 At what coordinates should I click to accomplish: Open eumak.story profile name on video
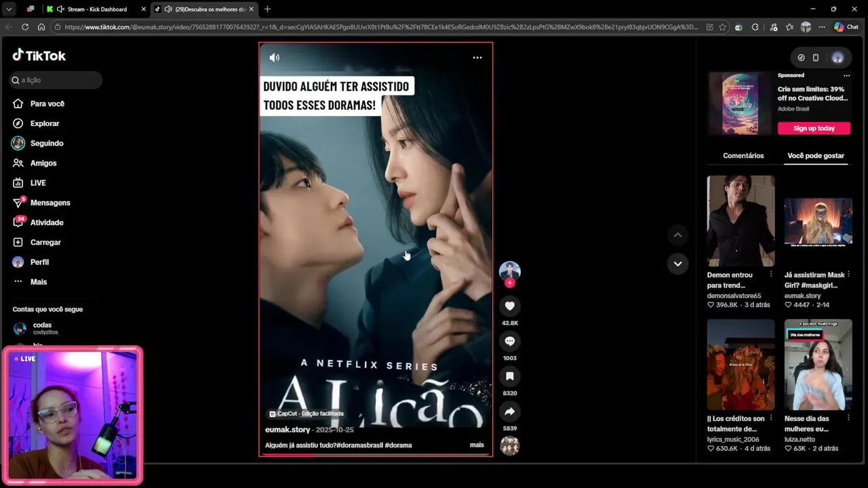pos(288,430)
